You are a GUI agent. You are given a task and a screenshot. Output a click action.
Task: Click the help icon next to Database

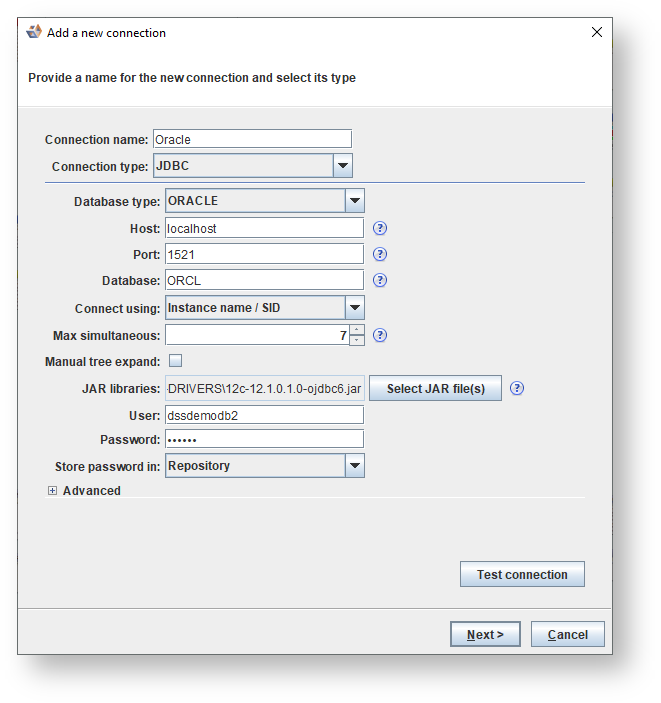pyautogui.click(x=380, y=280)
